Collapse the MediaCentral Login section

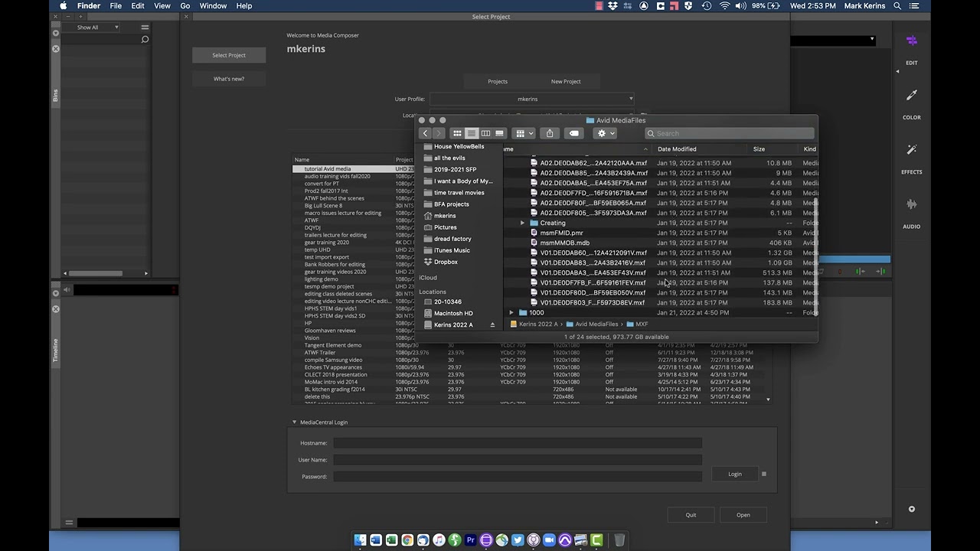(294, 422)
